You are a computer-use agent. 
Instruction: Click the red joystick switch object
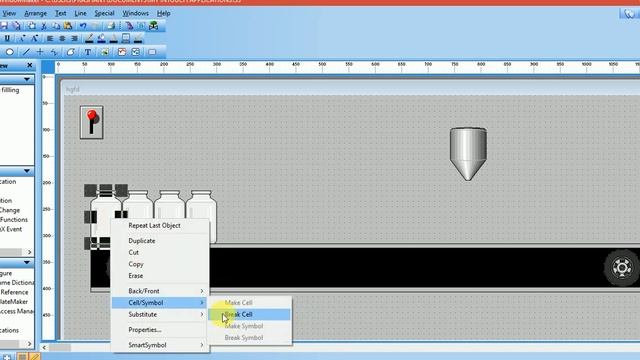click(91, 122)
